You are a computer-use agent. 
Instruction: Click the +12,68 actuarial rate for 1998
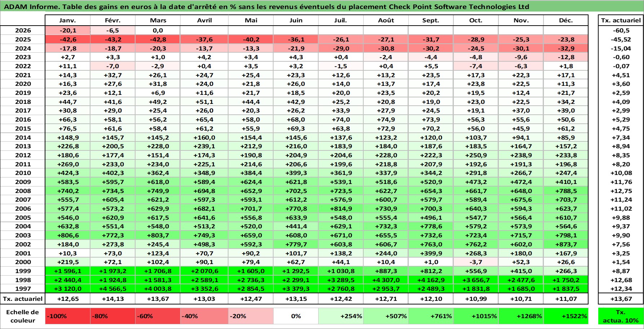click(621, 280)
